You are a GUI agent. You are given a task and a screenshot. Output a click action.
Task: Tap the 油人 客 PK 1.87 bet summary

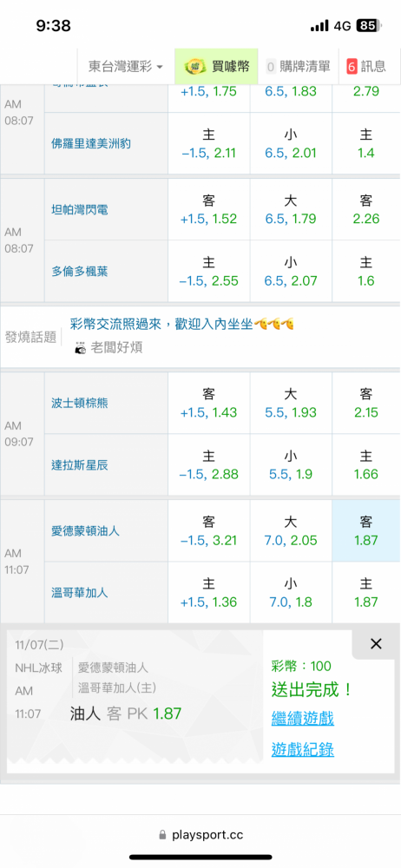(126, 713)
